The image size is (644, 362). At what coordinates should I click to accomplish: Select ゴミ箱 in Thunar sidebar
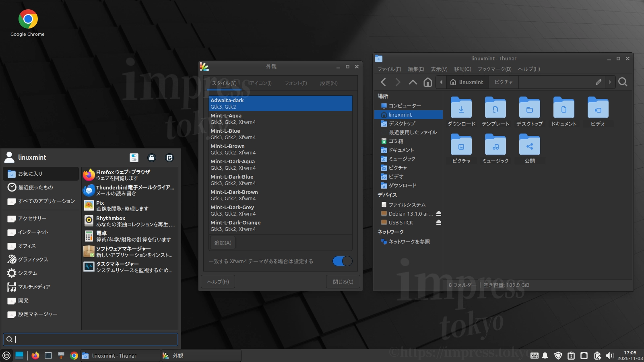pyautogui.click(x=409, y=141)
